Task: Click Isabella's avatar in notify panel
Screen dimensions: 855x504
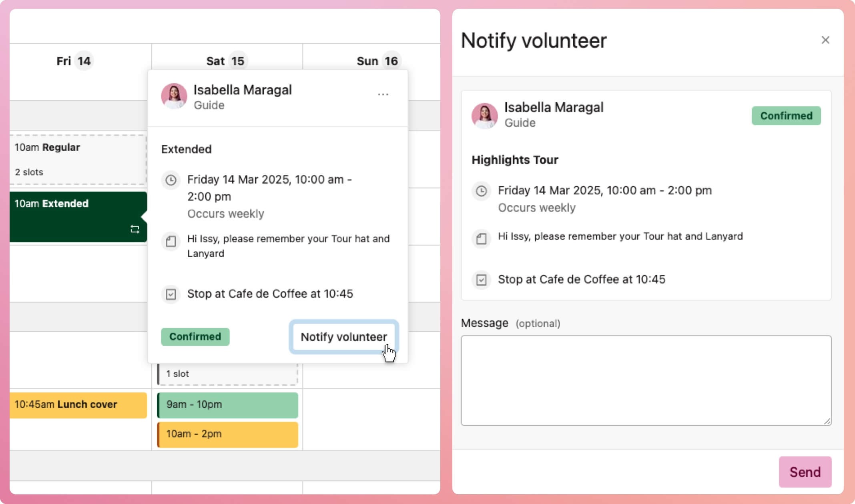Action: [484, 116]
